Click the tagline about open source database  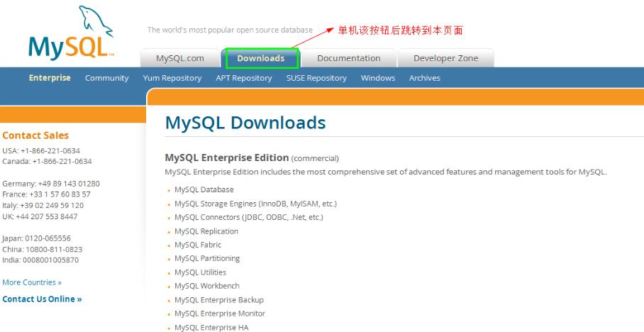[230, 30]
